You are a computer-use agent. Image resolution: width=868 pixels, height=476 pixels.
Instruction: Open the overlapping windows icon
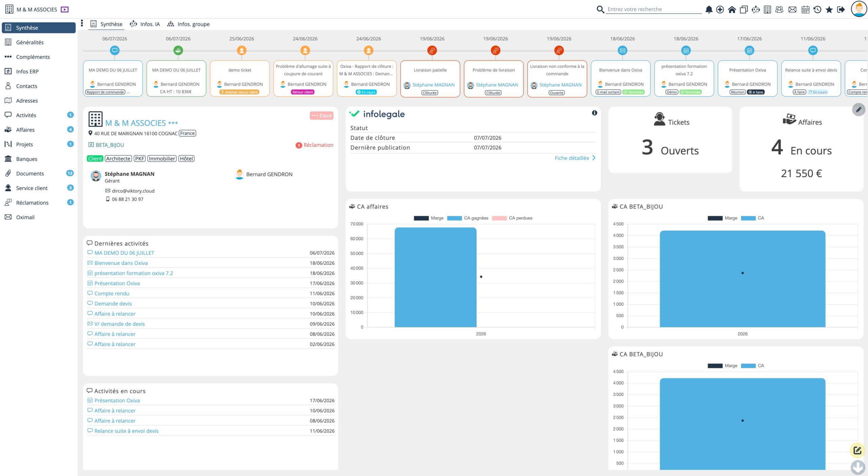(744, 9)
